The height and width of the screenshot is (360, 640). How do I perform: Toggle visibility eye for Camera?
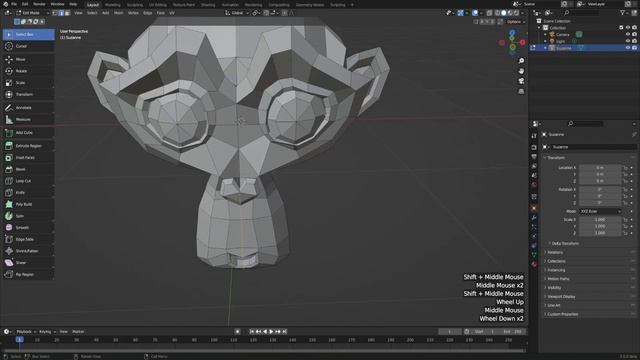tap(628, 34)
